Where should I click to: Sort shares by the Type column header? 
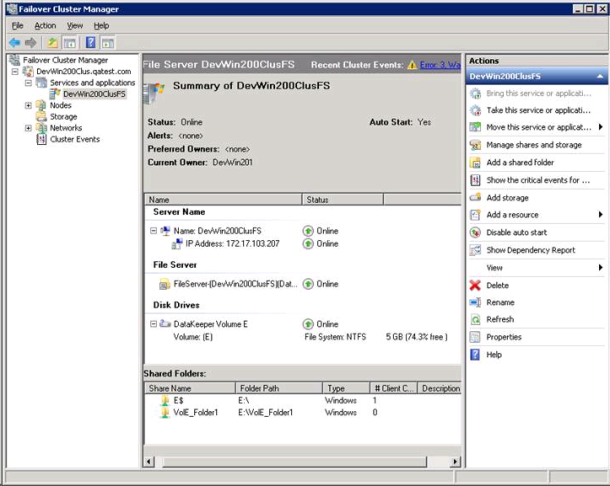pos(346,388)
